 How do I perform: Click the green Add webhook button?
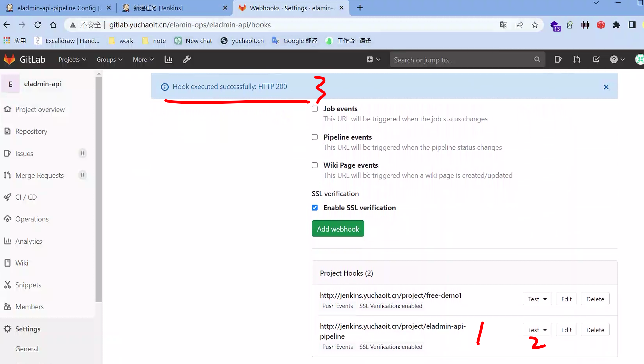pyautogui.click(x=338, y=229)
